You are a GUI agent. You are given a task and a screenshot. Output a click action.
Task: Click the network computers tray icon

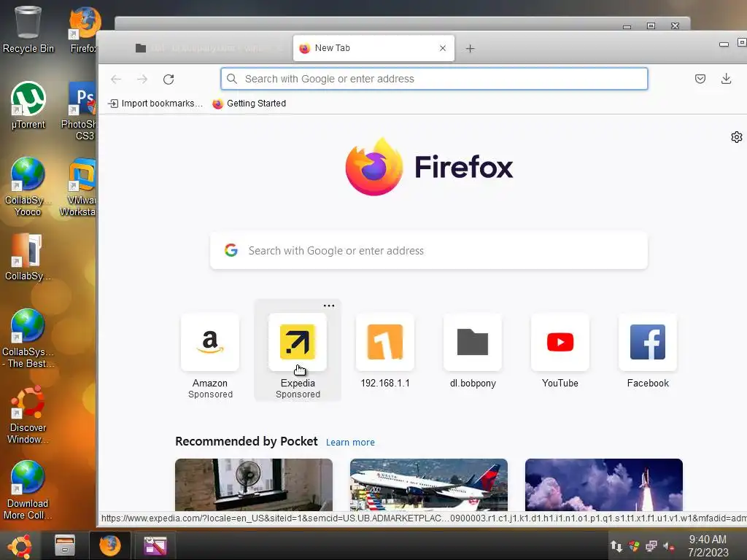pos(651,546)
